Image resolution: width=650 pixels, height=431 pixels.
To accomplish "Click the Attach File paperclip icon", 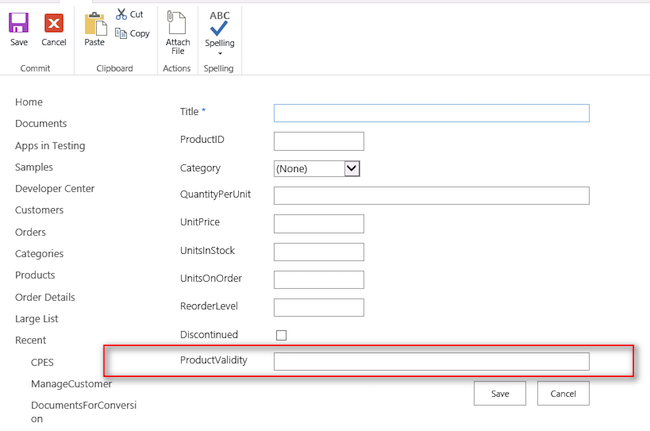I will click(177, 23).
